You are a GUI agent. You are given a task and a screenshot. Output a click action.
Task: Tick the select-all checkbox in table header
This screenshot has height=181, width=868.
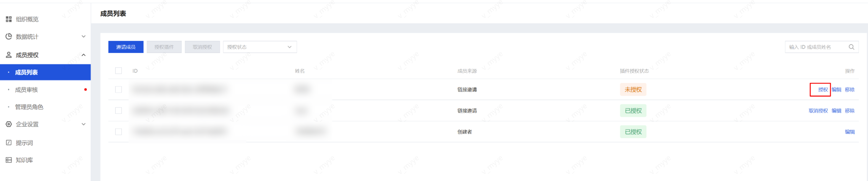coord(118,71)
